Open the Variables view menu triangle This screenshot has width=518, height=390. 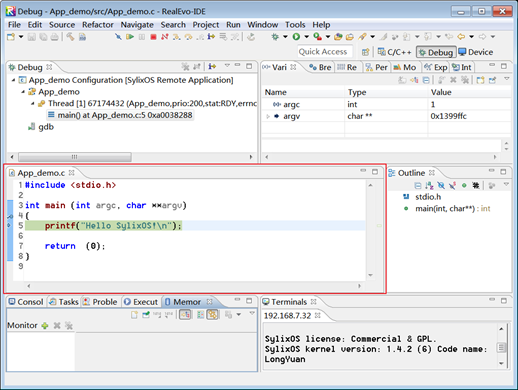click(x=506, y=79)
